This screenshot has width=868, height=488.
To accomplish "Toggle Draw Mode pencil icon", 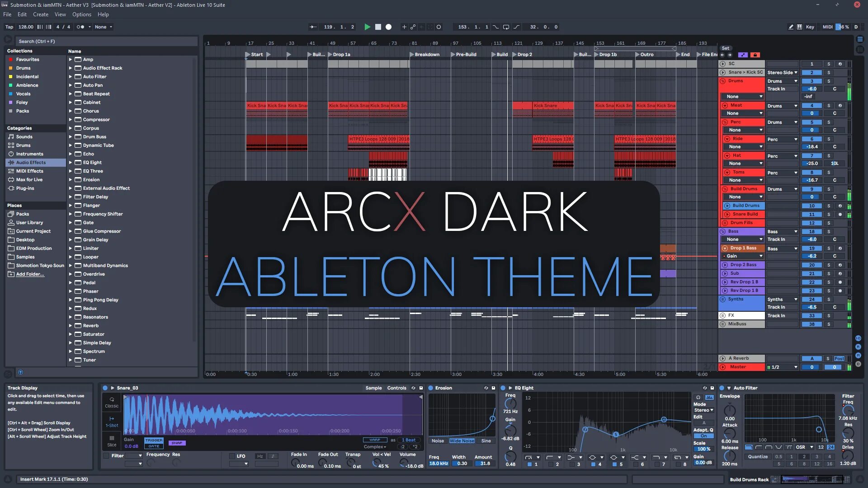I will 791,27.
